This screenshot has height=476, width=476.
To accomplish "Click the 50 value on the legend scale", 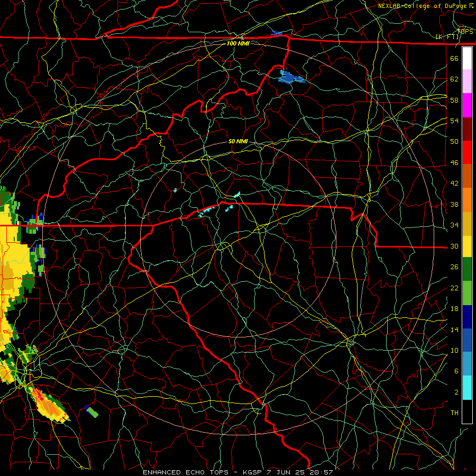I will 454,141.
